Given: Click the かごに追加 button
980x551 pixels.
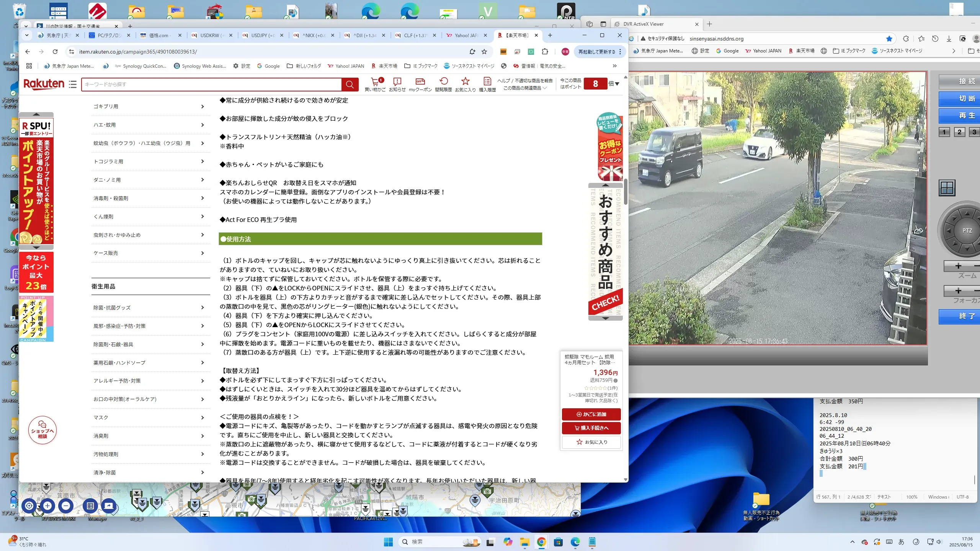Looking at the screenshot, I should 591,414.
